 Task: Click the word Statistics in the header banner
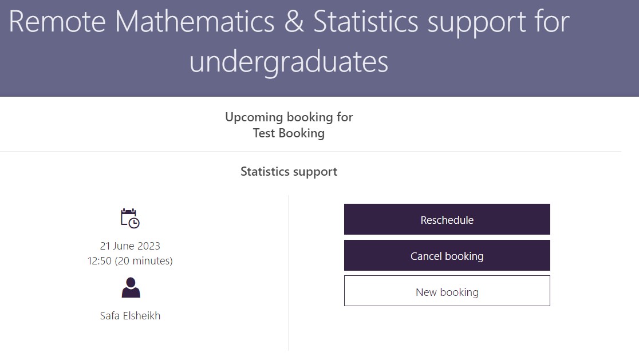(366, 21)
